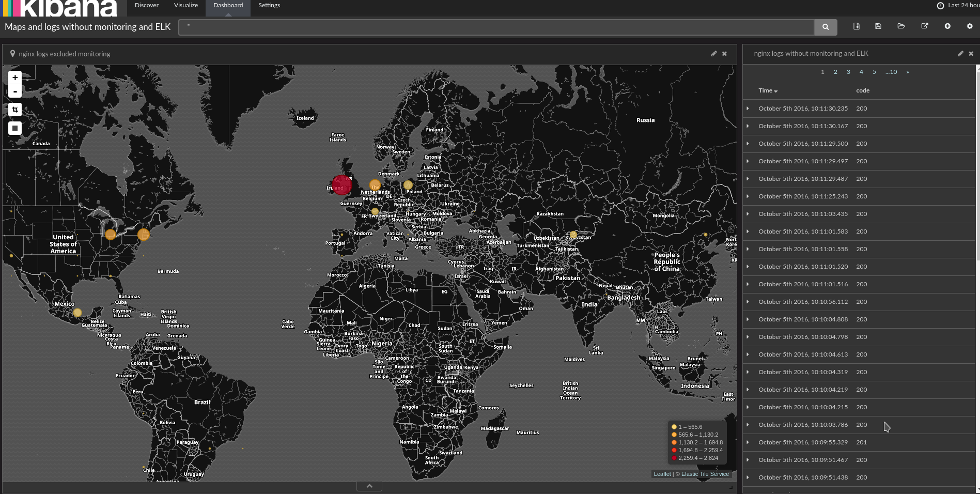Click the Add Visualization plus icon
The image size is (980, 494).
pos(947,26)
